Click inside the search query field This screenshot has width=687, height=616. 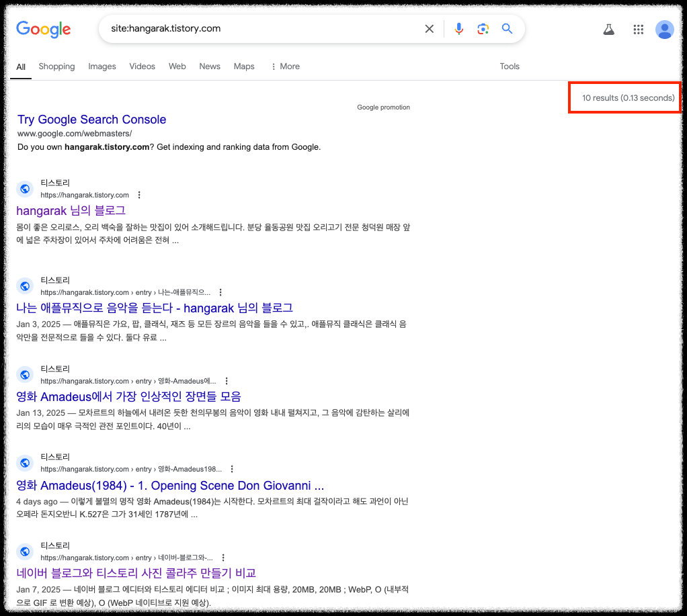[x=263, y=29]
